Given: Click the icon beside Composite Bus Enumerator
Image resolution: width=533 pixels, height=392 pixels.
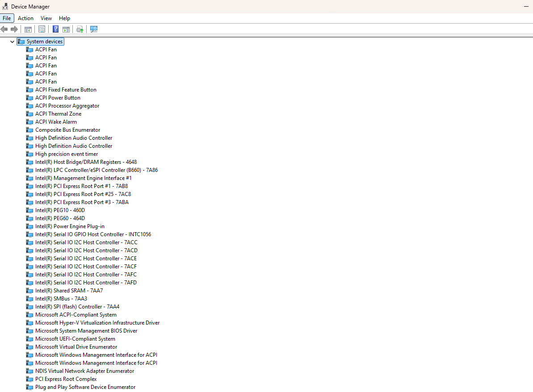Looking at the screenshot, I should click(x=30, y=130).
